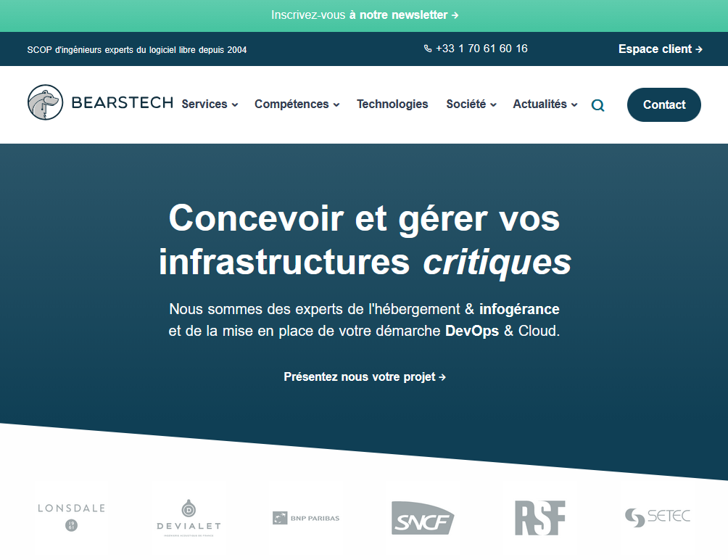Expand the Actualités dropdown menu
This screenshot has height=560, width=728.
[545, 104]
